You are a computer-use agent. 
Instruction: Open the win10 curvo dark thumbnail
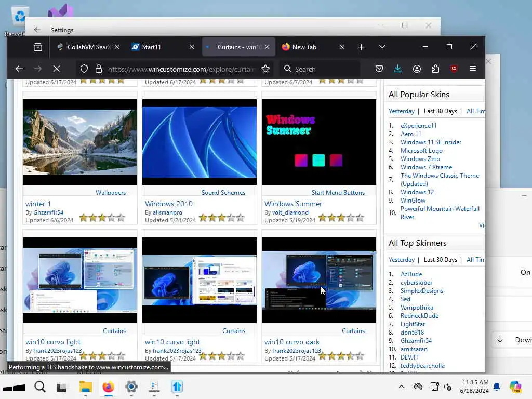(319, 280)
